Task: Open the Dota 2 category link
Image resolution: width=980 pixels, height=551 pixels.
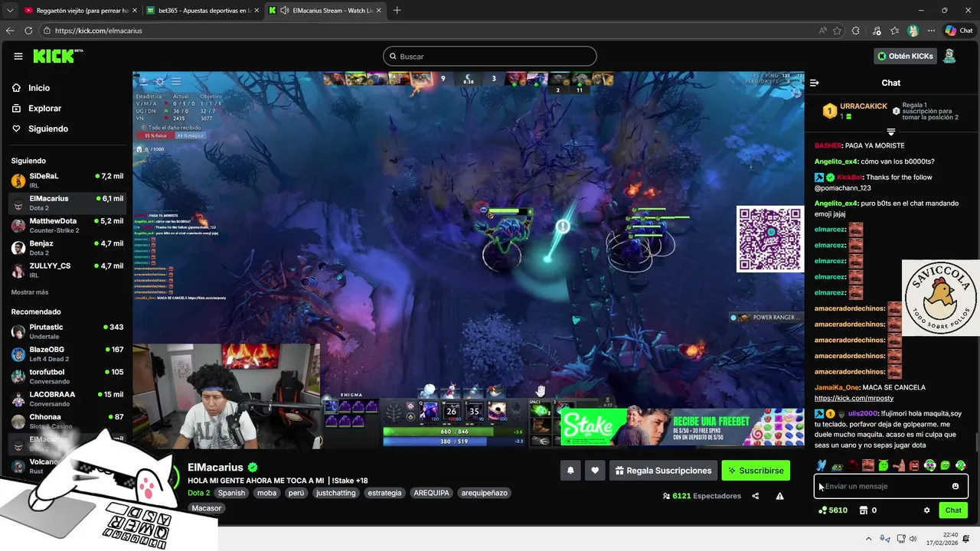Action: pyautogui.click(x=198, y=493)
